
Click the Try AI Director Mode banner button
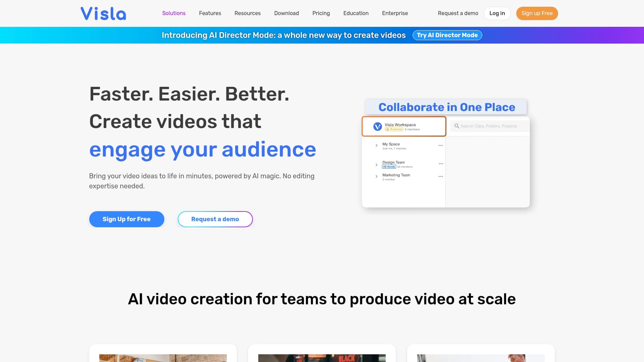tap(447, 35)
